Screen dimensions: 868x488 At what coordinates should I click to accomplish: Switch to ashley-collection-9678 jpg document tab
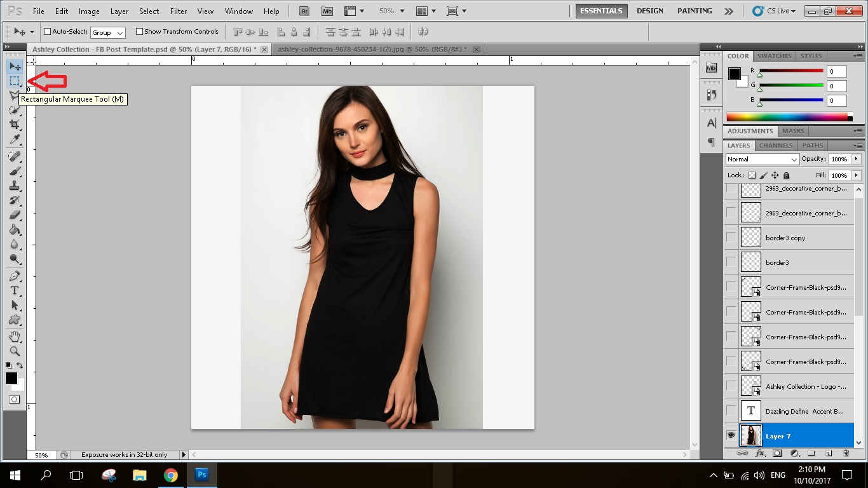372,49
